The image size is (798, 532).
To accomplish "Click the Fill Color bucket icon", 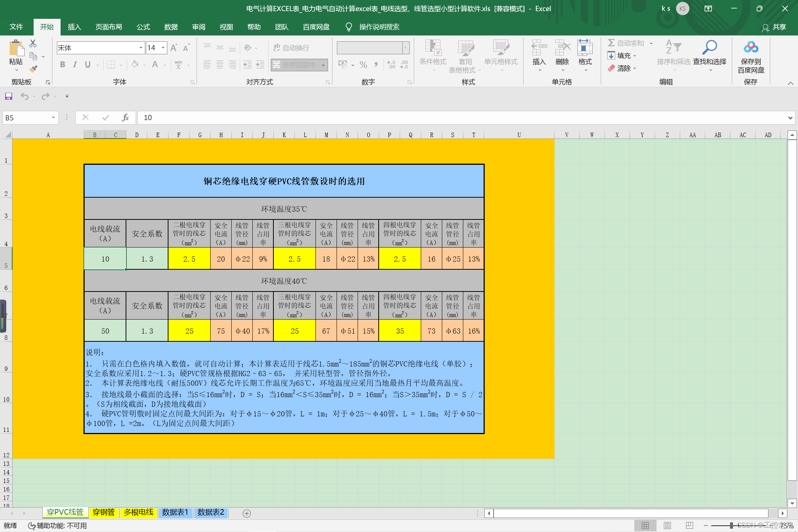I will pos(135,65).
